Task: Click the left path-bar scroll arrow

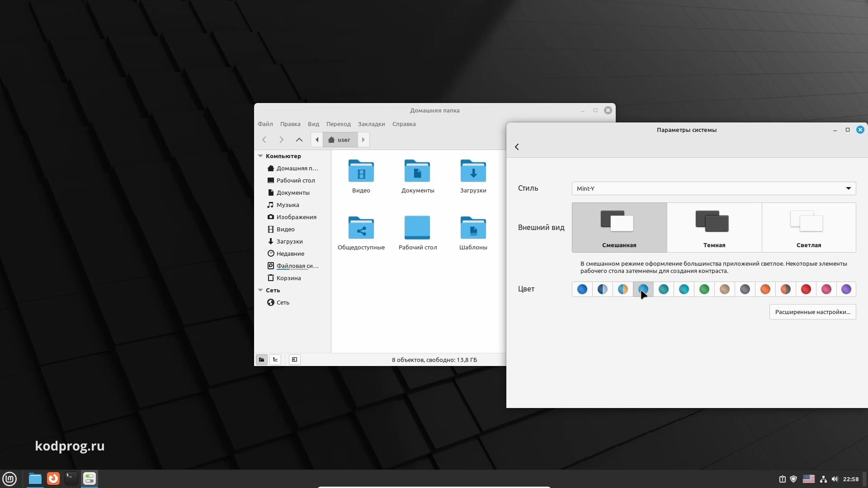Action: point(317,140)
